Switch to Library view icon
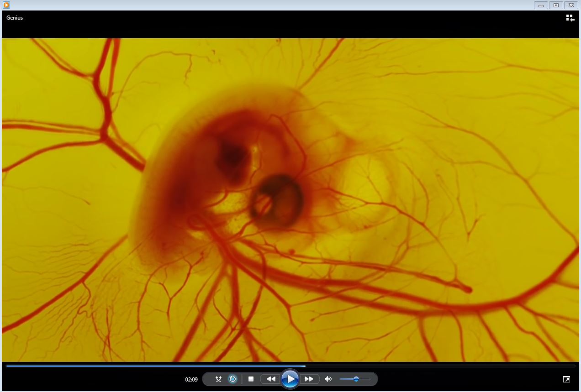Viewport: 581px width, 392px height. [570, 18]
